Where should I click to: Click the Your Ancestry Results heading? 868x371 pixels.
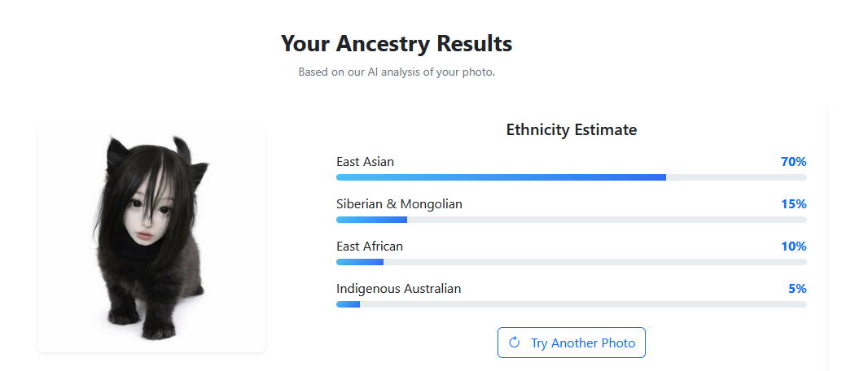397,44
